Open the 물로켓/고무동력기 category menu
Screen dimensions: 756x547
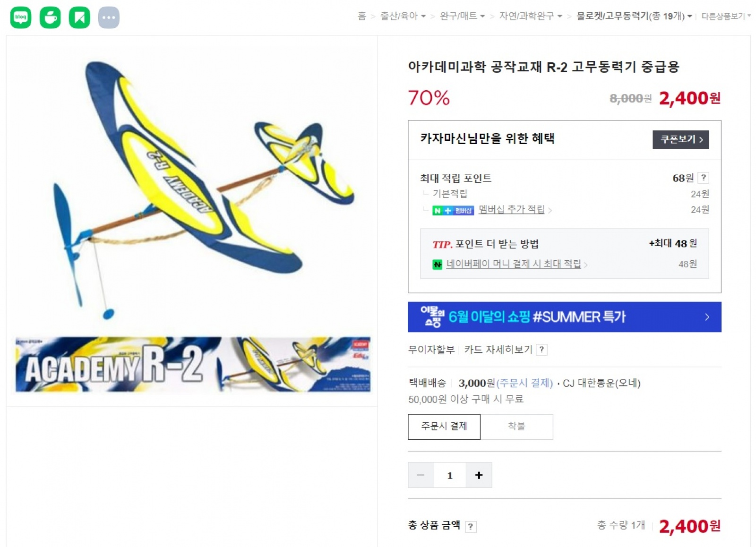click(634, 16)
